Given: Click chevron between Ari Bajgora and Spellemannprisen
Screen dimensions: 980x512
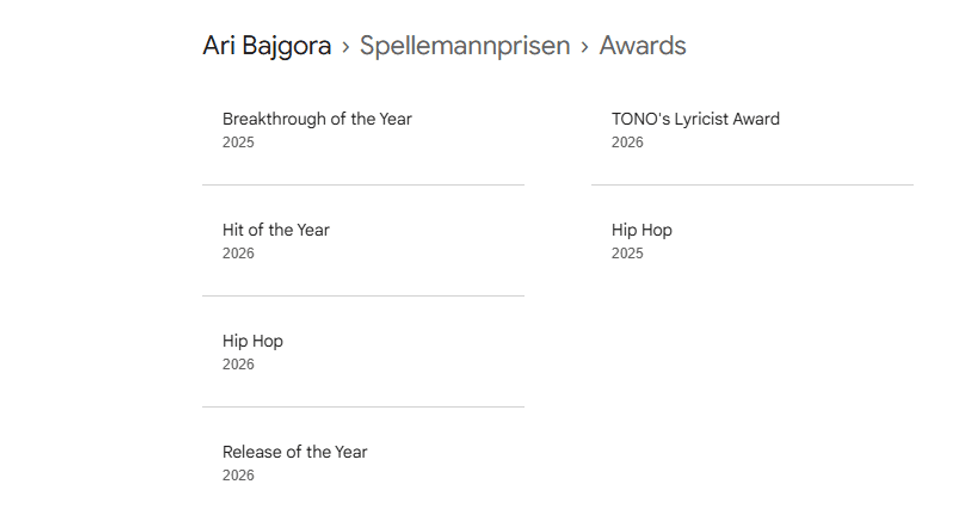Looking at the screenshot, I should [346, 47].
